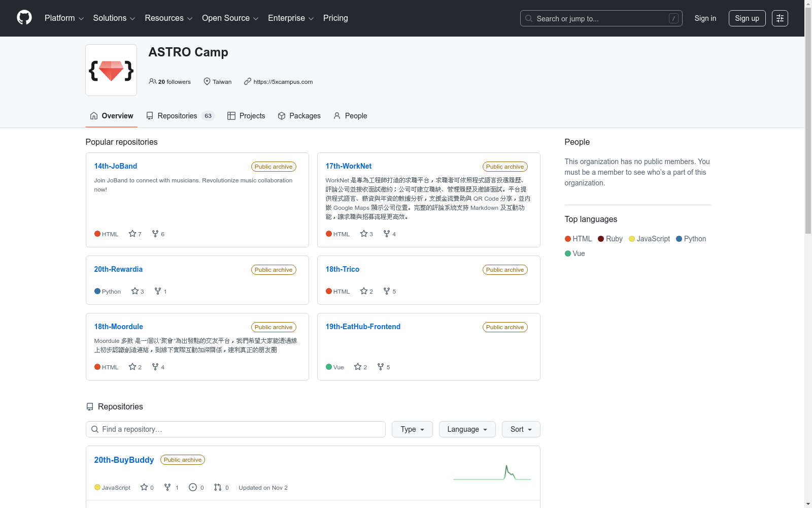Open the 20th-BuyBuddy repository link
This screenshot has height=508, width=812.
point(124,460)
